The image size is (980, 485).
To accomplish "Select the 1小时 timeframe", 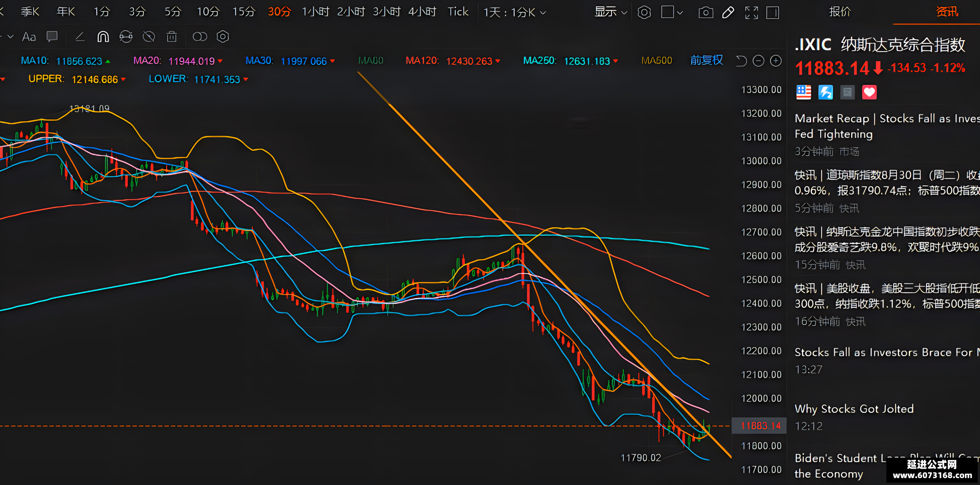I will [x=316, y=12].
